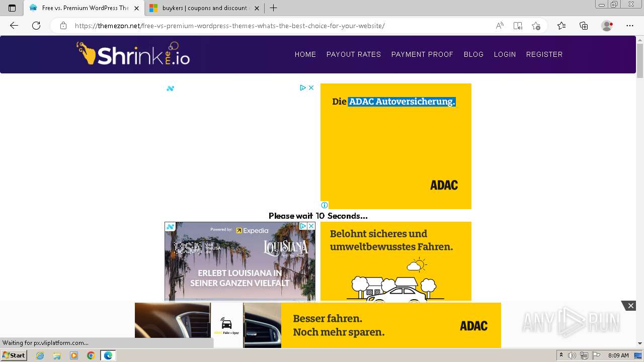Close the Louisiana Expedia ad
644x362 pixels.
pyautogui.click(x=311, y=226)
